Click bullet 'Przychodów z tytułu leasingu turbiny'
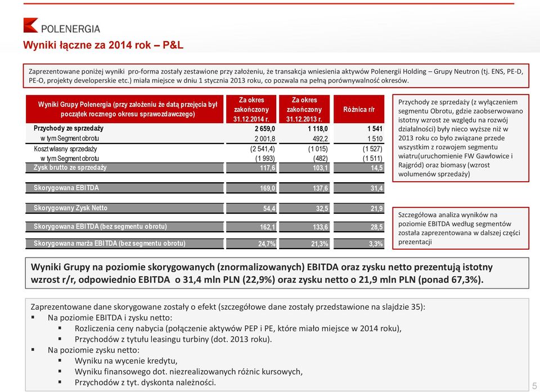The height and width of the screenshot is (392, 540). pos(173,339)
